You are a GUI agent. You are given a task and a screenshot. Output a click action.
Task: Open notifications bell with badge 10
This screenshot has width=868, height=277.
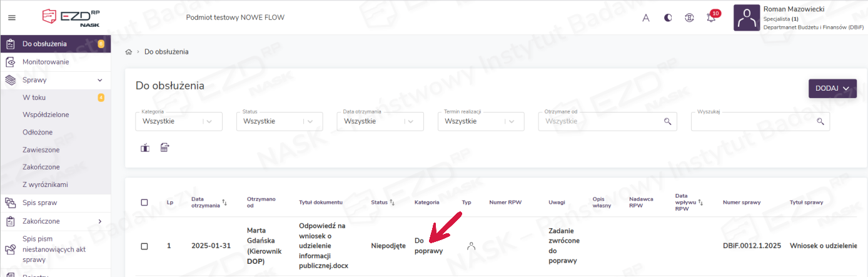coord(711,18)
